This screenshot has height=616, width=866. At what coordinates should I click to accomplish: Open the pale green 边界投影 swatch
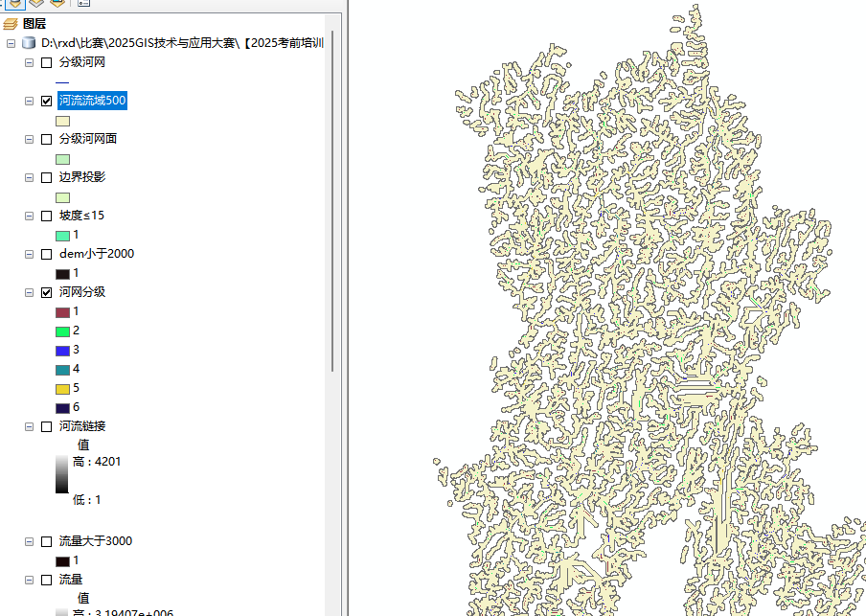pos(62,197)
